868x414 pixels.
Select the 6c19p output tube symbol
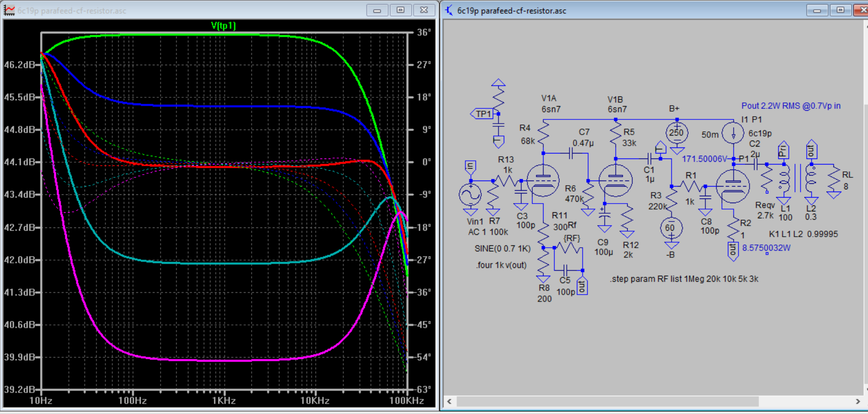coord(733,187)
